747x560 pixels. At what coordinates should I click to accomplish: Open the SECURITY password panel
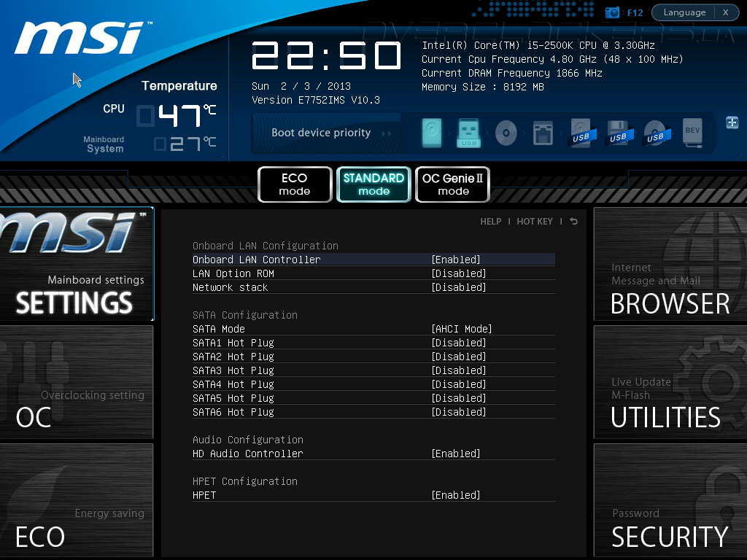click(x=670, y=500)
